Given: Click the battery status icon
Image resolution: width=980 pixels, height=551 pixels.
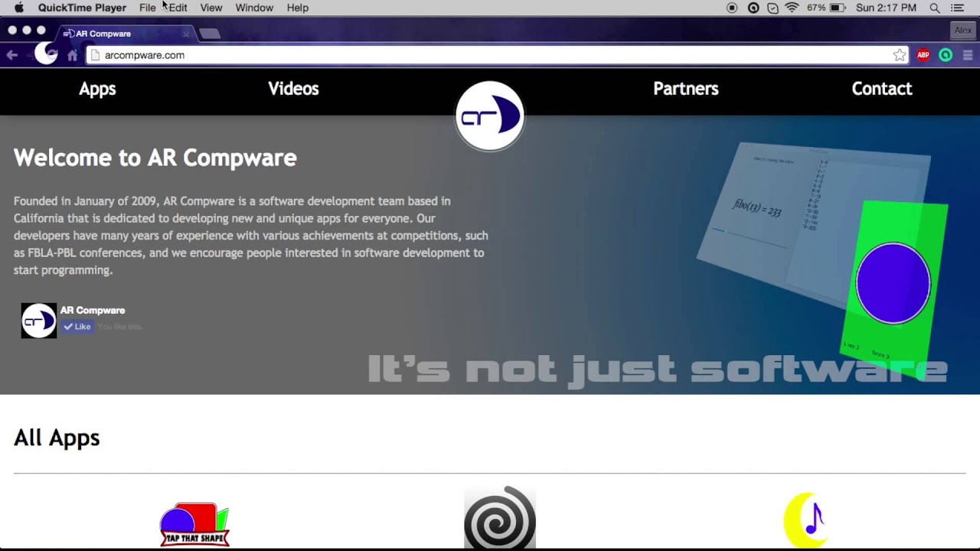Looking at the screenshot, I should pos(838,8).
